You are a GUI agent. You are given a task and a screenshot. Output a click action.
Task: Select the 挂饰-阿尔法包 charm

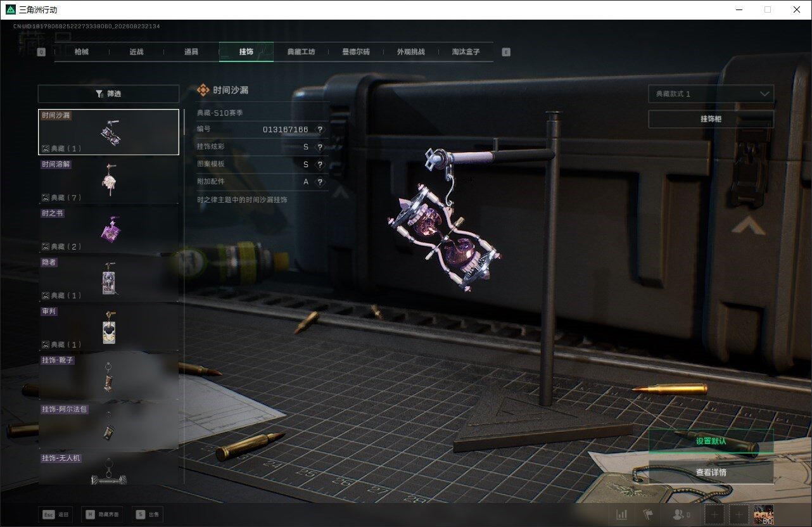[108, 426]
